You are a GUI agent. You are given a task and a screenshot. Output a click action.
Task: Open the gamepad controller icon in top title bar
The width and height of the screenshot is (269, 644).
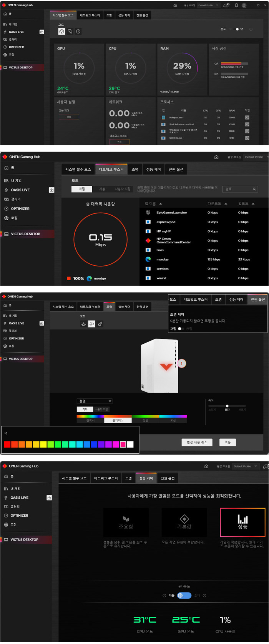click(226, 5)
